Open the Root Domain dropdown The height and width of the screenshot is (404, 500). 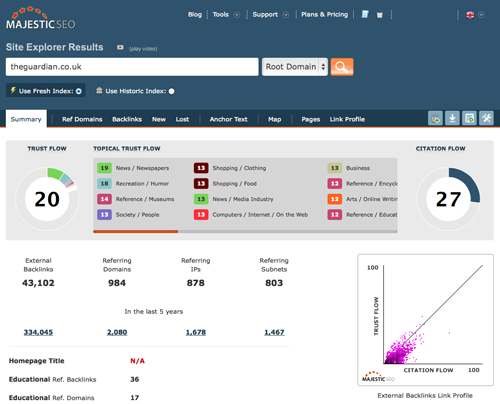pyautogui.click(x=295, y=67)
